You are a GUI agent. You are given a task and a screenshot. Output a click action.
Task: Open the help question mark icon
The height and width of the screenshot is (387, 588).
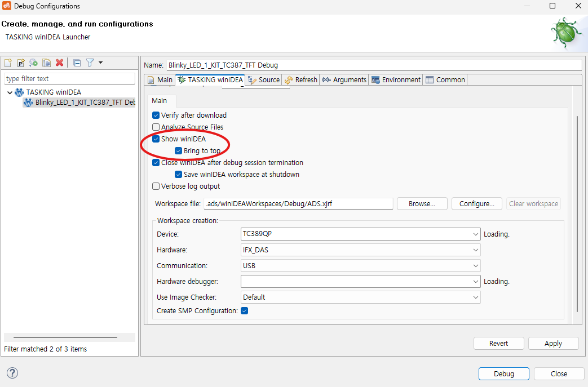[x=12, y=373]
